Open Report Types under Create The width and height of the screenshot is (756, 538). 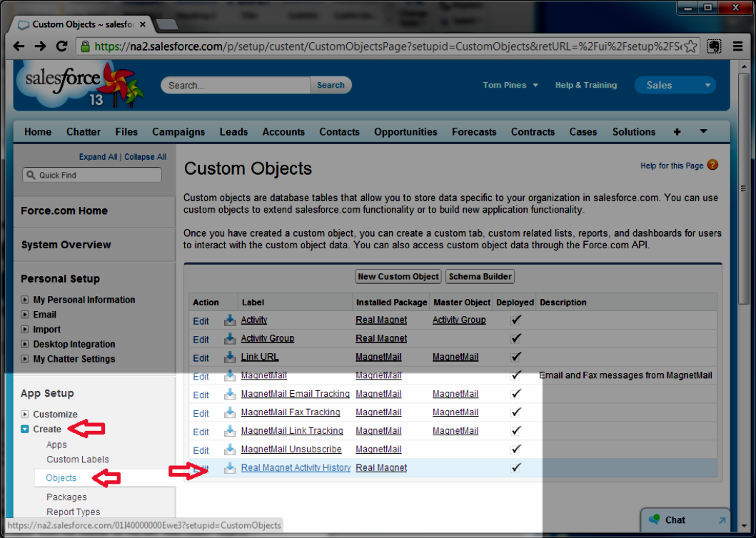click(x=74, y=512)
